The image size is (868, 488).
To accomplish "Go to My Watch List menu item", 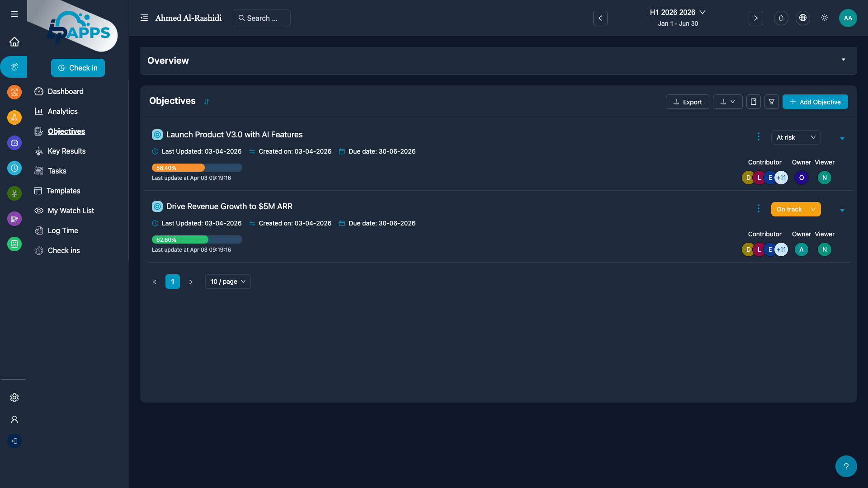I will (x=71, y=211).
